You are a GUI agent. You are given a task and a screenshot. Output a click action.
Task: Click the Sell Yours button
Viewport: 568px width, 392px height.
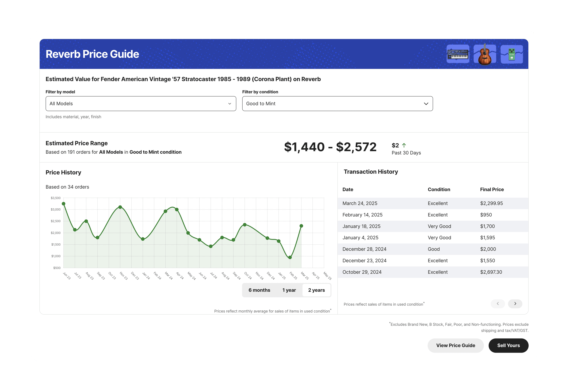[508, 345]
